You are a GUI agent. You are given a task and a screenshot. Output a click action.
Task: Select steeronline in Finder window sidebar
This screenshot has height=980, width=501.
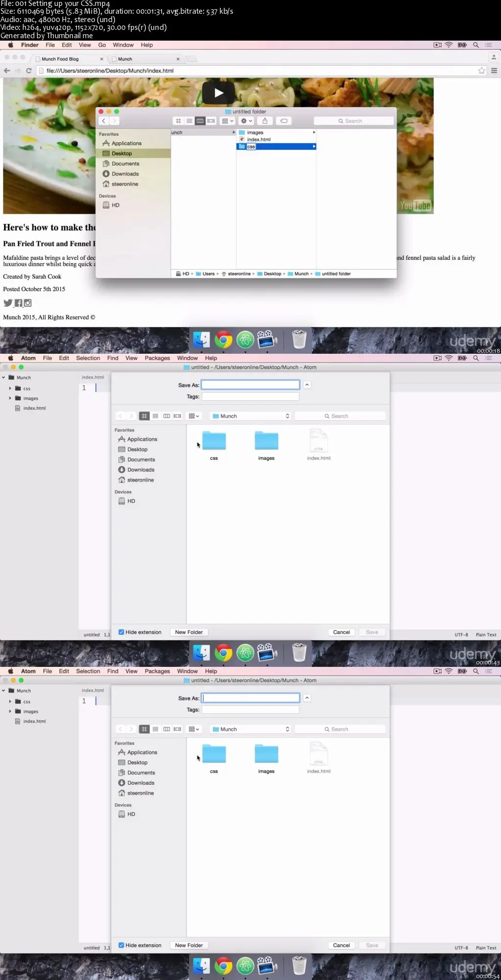pyautogui.click(x=125, y=184)
